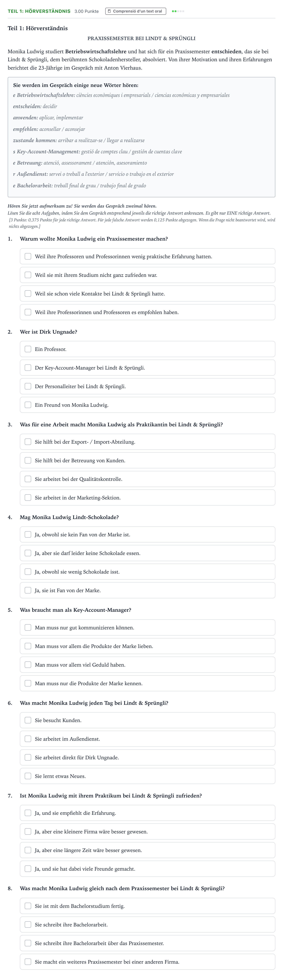
Task: Click the Comprensió d'un text oral tag
Action: tap(136, 11)
